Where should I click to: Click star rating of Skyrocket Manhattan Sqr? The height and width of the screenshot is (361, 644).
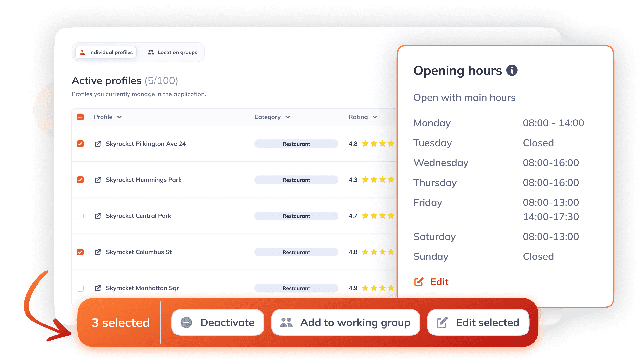(x=378, y=288)
